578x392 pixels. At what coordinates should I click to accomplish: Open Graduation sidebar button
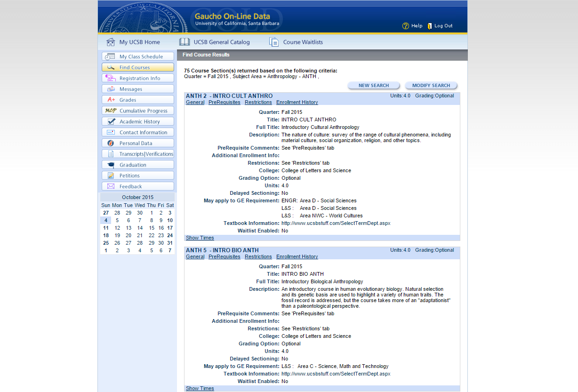[x=138, y=165]
